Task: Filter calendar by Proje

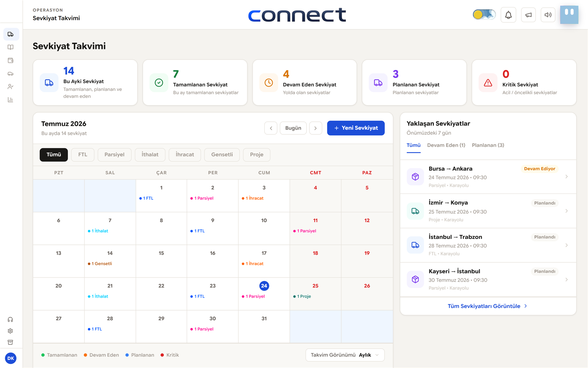Action: point(257,155)
